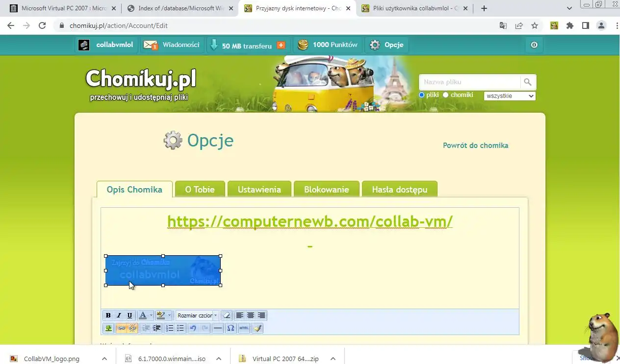Click the insert image icon

pyautogui.click(x=108, y=328)
